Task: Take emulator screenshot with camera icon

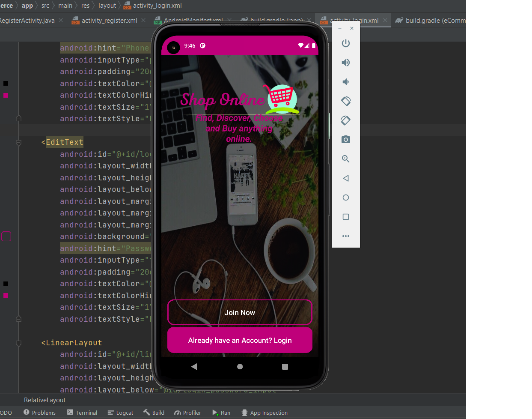Action: pyautogui.click(x=346, y=140)
